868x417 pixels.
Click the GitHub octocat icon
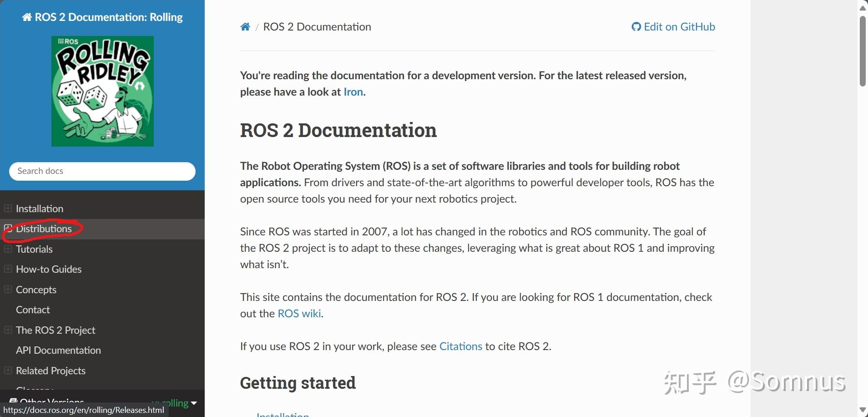click(636, 26)
